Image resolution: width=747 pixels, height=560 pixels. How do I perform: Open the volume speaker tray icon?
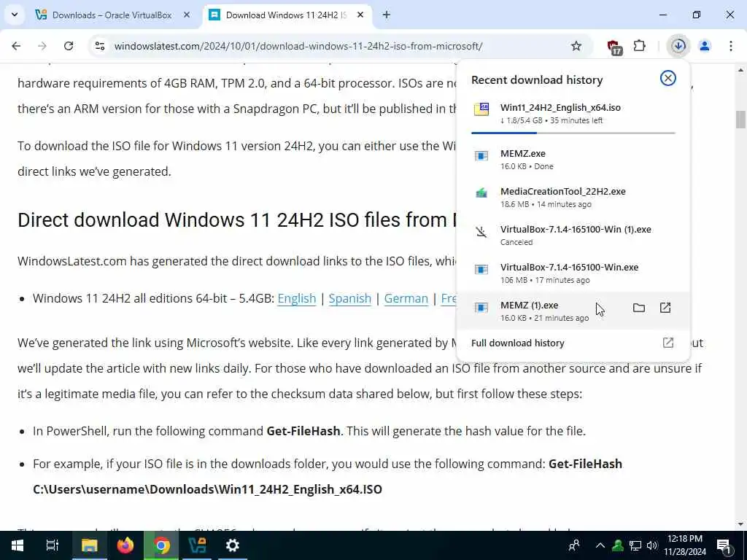click(652, 545)
